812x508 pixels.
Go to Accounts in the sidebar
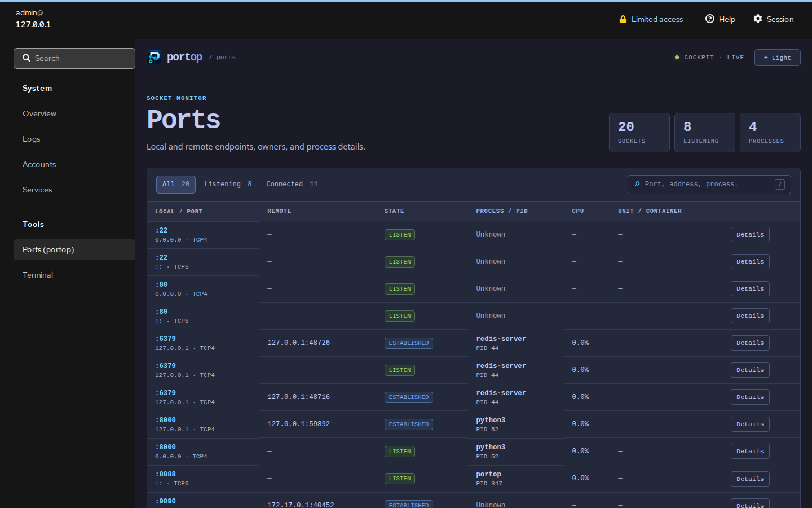pyautogui.click(x=74, y=164)
